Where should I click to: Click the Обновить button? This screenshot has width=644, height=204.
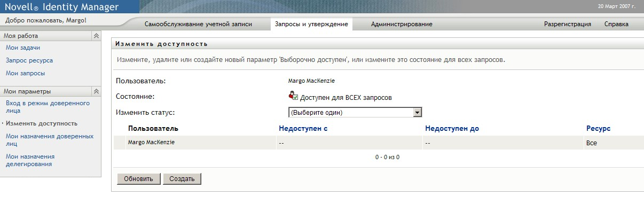[138, 179]
